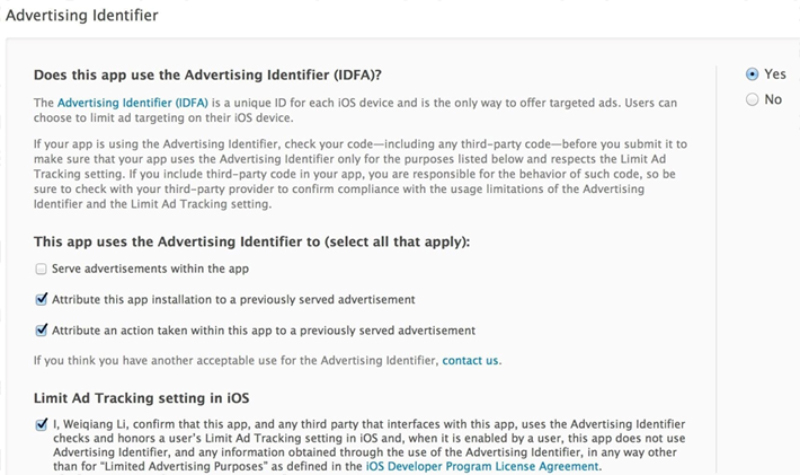Open the Advertising Identifier (IDFA) link

tap(133, 103)
